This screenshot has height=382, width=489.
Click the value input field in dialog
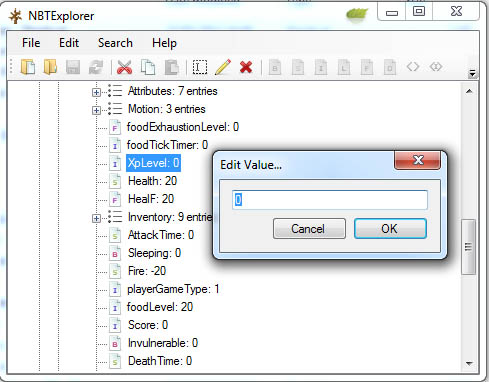tap(330, 200)
